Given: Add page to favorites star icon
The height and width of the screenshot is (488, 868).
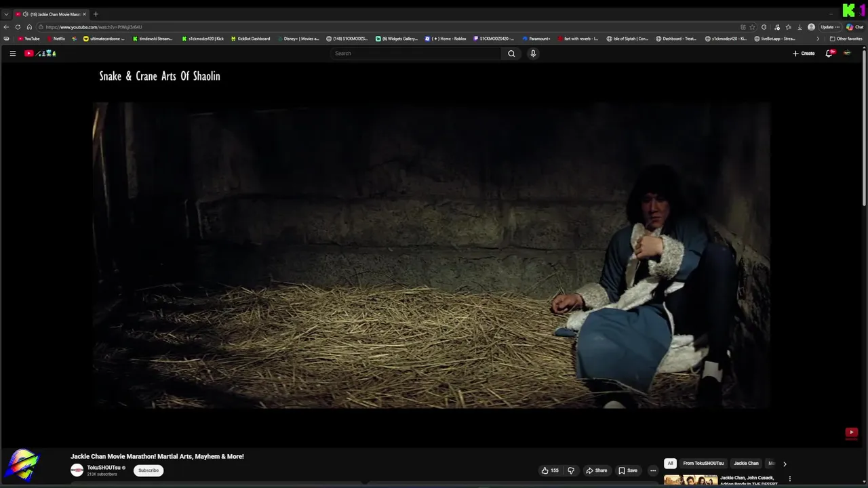Looking at the screenshot, I should click(752, 27).
